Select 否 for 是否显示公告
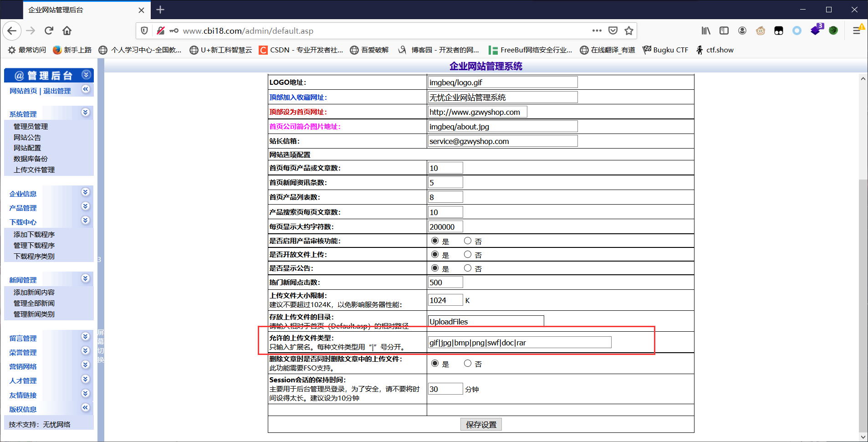Screen dimensions: 868x442 468,268
